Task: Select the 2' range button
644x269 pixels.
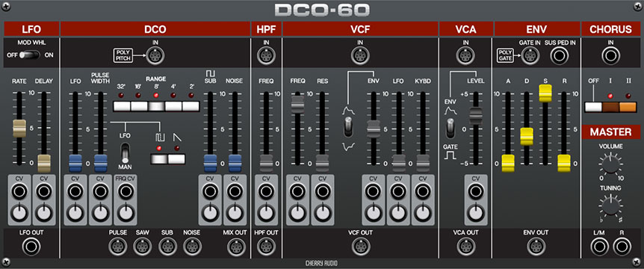Action: pos(191,106)
